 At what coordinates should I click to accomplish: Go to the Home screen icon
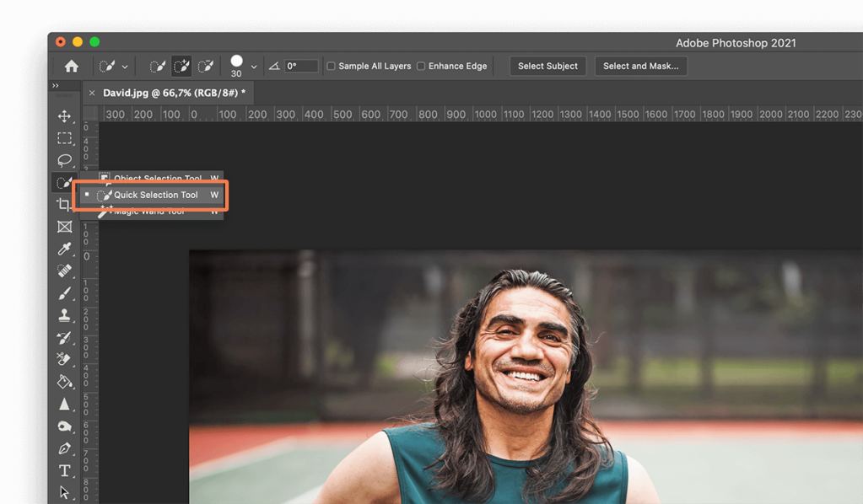[x=72, y=67]
